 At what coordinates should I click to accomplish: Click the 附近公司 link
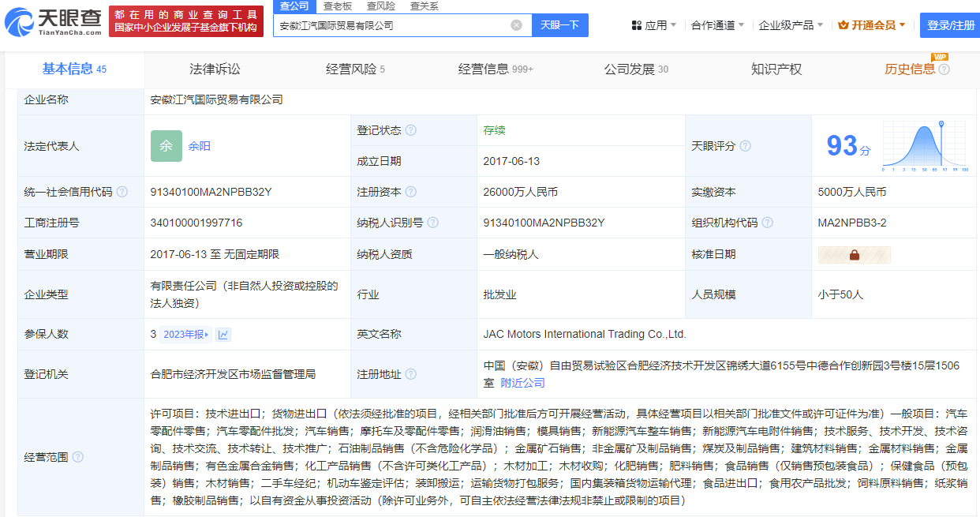523,383
